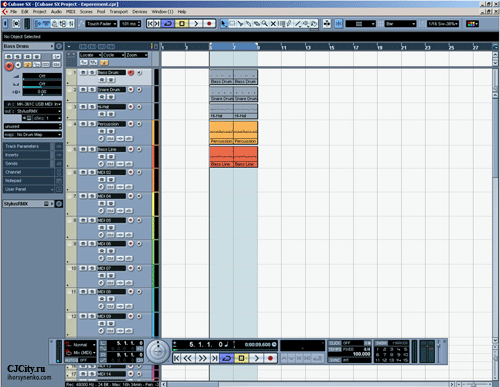Click the Record button in top toolbar
The height and width of the screenshot is (387, 500).
[209, 24]
